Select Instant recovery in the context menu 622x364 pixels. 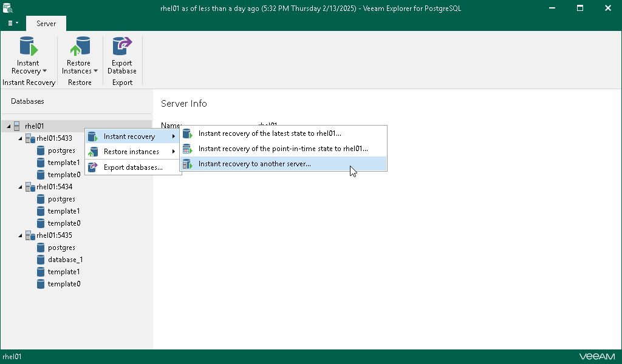[x=133, y=136]
